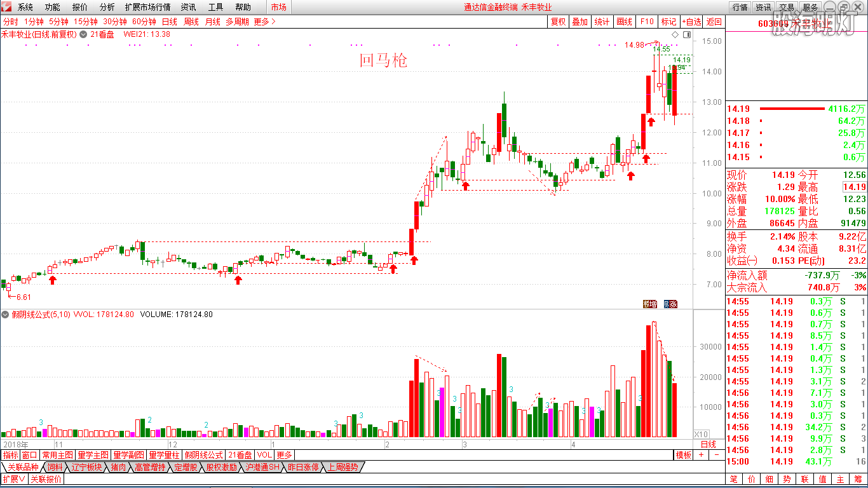
Task: Select the 21看盘 indicator tab
Action: (x=240, y=455)
